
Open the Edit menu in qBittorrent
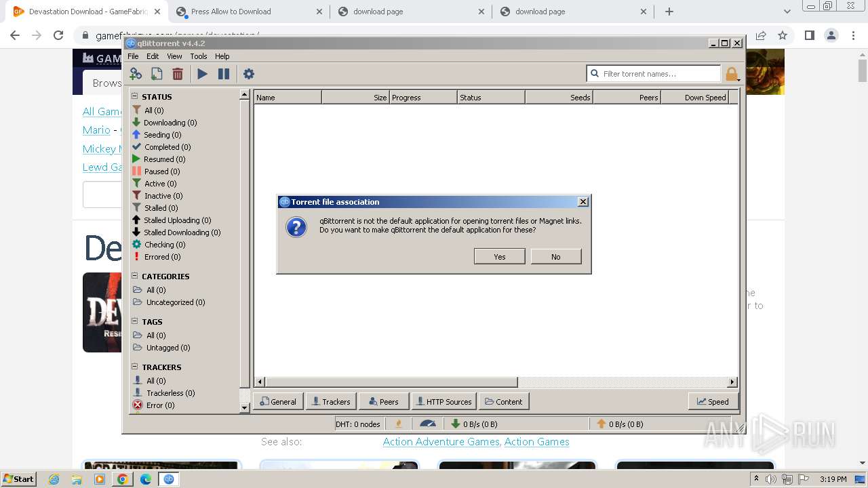point(153,56)
